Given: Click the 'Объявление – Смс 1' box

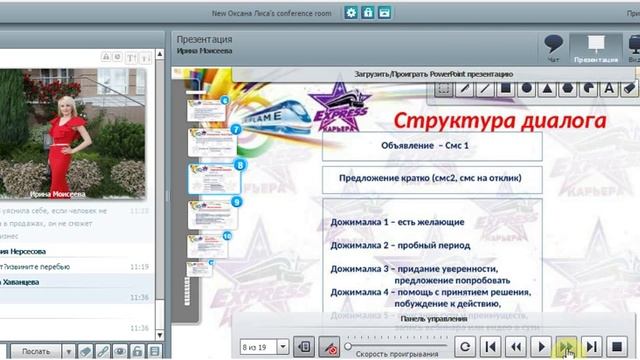Looking at the screenshot, I should 432,146.
